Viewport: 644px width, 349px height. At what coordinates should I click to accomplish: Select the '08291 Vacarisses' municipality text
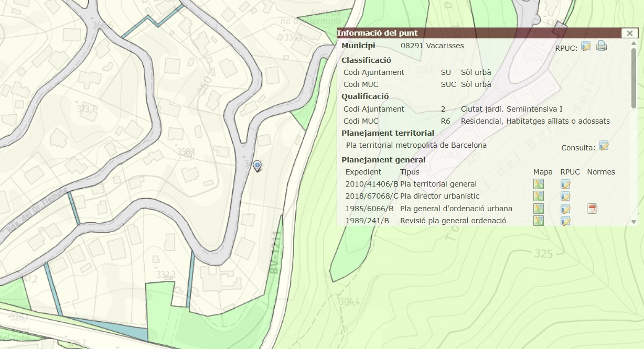432,46
